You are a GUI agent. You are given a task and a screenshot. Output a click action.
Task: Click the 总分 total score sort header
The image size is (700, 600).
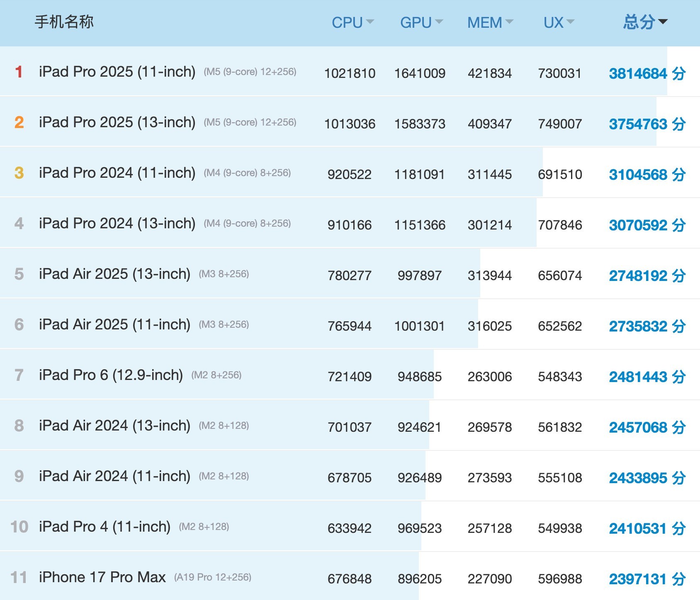coord(645,22)
